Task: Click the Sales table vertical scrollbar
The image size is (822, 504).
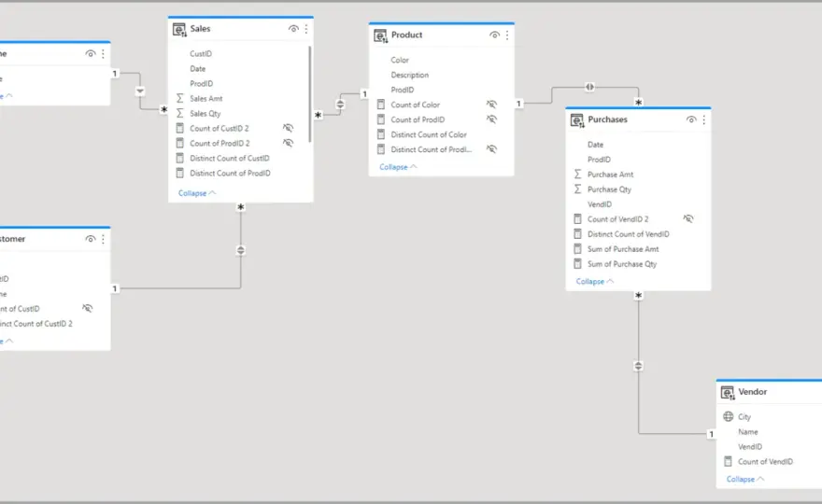Action: click(x=310, y=94)
